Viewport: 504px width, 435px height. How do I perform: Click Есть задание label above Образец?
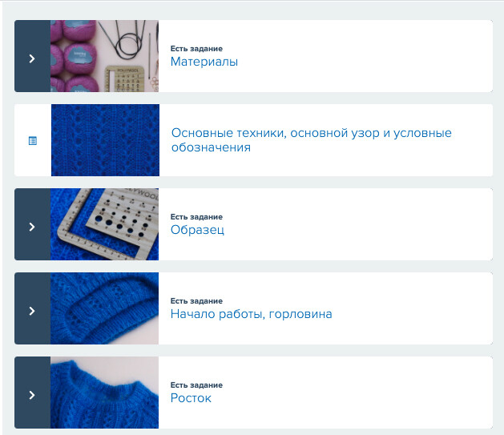pyautogui.click(x=196, y=217)
